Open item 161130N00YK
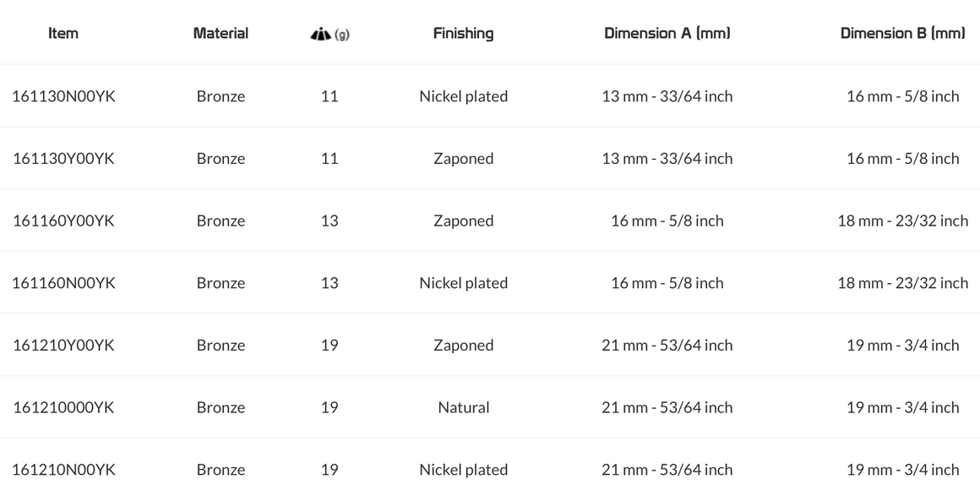The height and width of the screenshot is (501, 980). coord(63,96)
